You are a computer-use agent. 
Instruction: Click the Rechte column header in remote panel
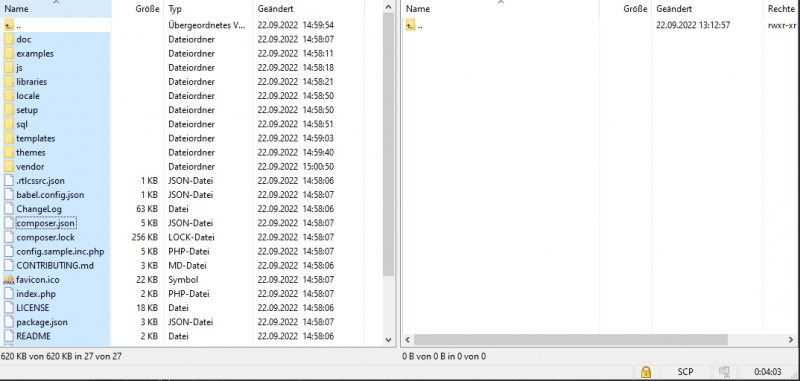(x=781, y=9)
